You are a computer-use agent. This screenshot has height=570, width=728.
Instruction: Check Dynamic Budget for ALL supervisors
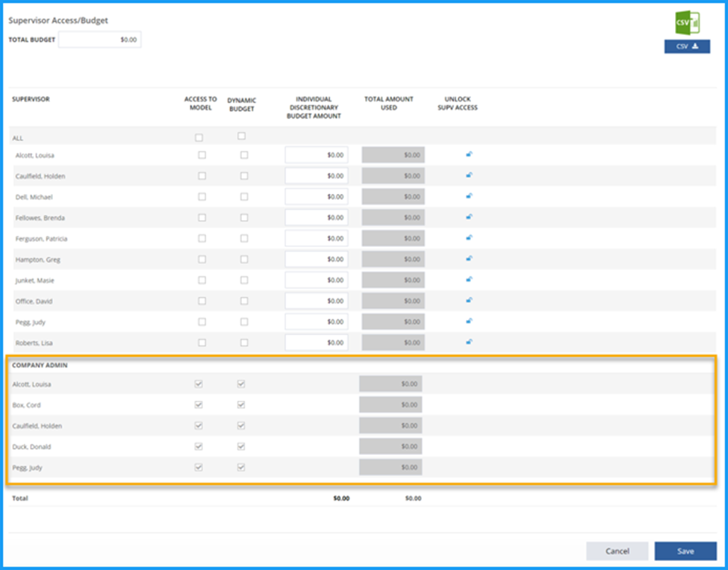coord(241,137)
